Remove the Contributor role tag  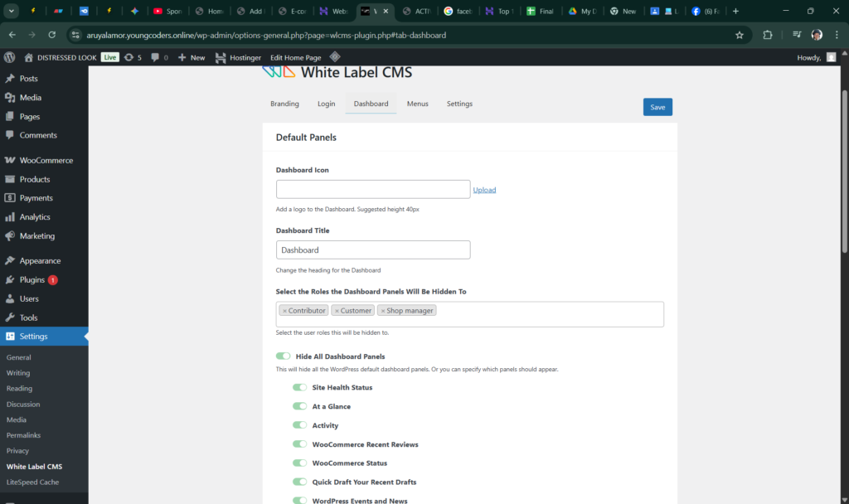coord(284,311)
